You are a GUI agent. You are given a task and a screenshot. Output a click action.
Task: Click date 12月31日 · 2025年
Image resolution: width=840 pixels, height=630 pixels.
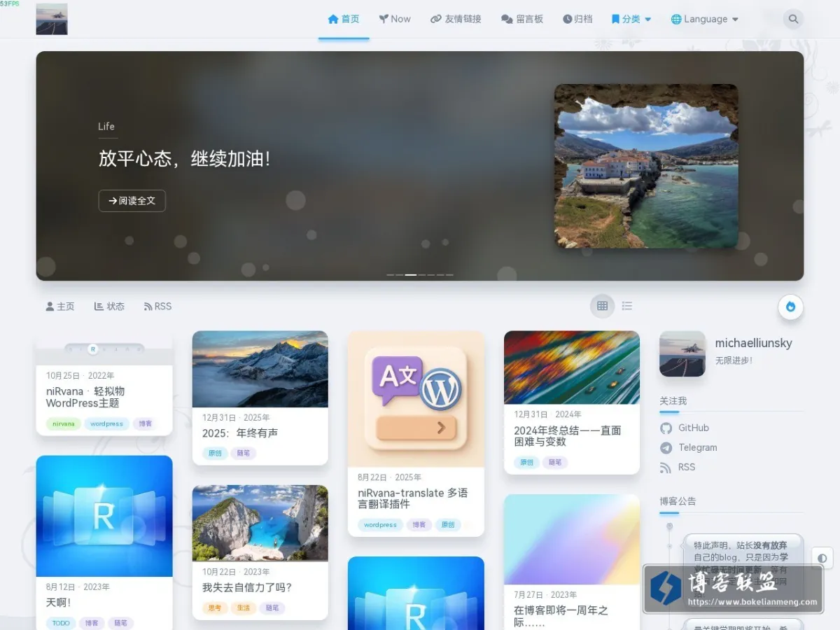pos(236,418)
